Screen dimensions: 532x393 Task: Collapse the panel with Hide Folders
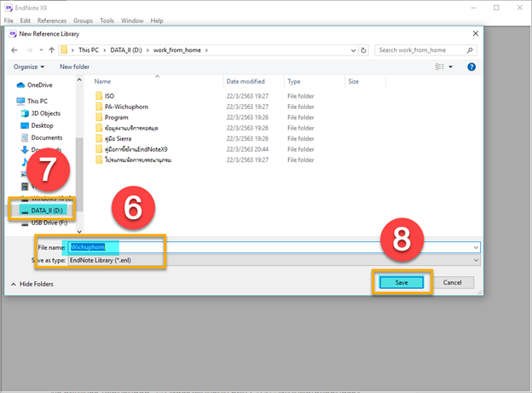pyautogui.click(x=32, y=283)
